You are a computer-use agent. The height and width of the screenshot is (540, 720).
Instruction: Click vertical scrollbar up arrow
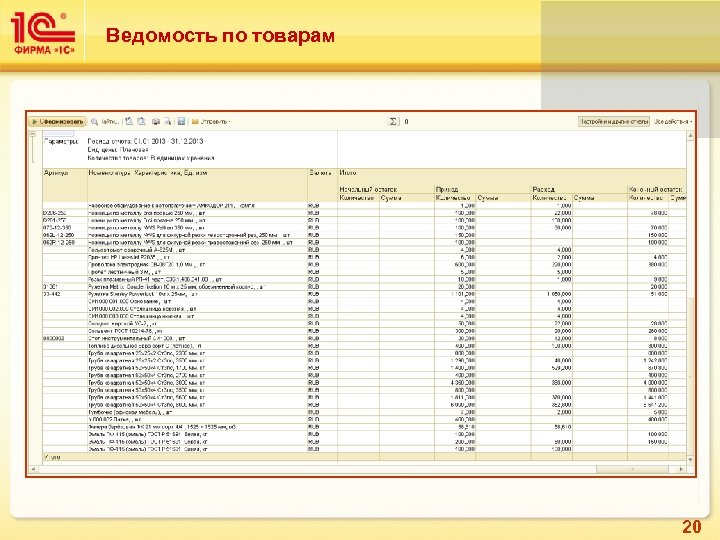(690, 135)
